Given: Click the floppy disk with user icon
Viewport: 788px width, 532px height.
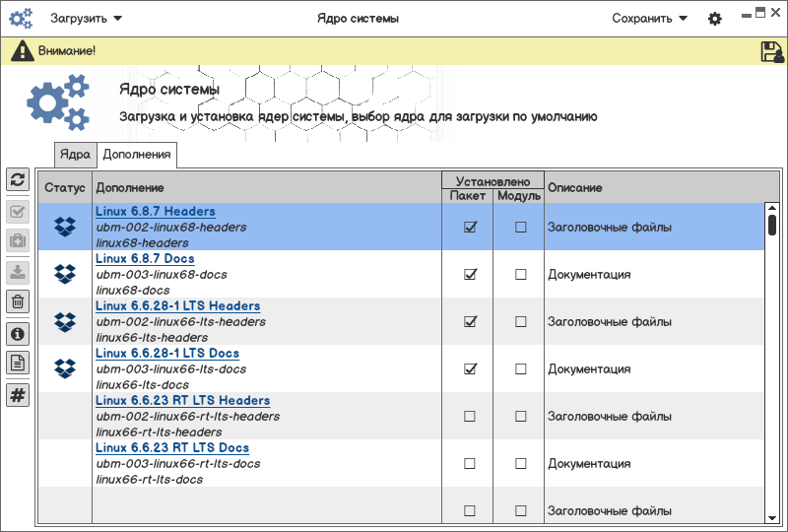Looking at the screenshot, I should coord(771,52).
